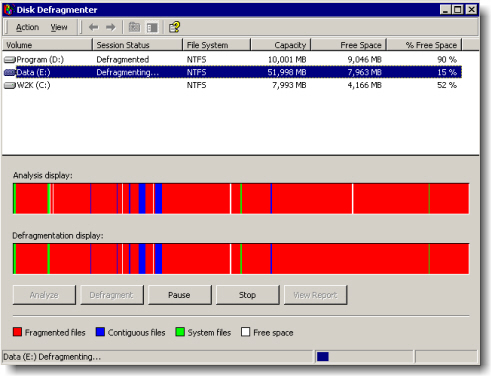Click the "System files" legend label

click(209, 332)
